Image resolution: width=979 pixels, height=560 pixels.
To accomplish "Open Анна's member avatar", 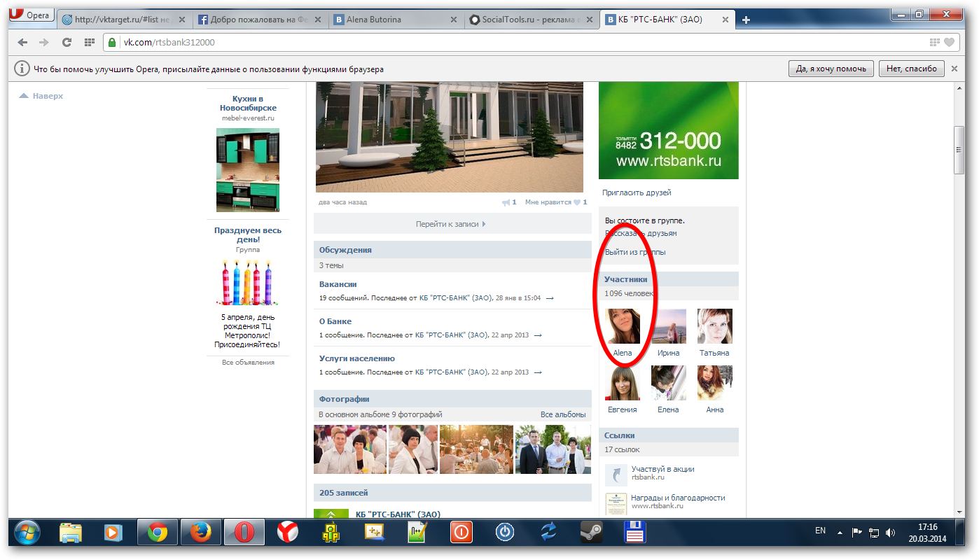I will tap(715, 383).
